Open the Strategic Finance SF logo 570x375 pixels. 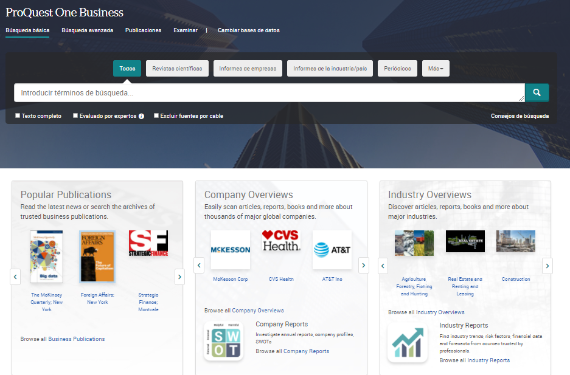pos(148,243)
